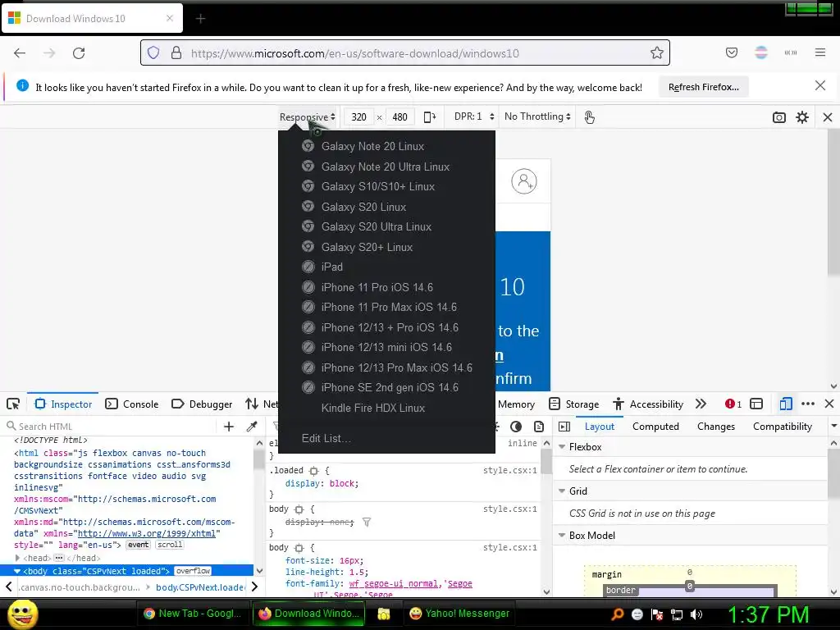Screen dimensions: 840x630
Task: Open Firefox hamburger menu
Action: pos(820,52)
